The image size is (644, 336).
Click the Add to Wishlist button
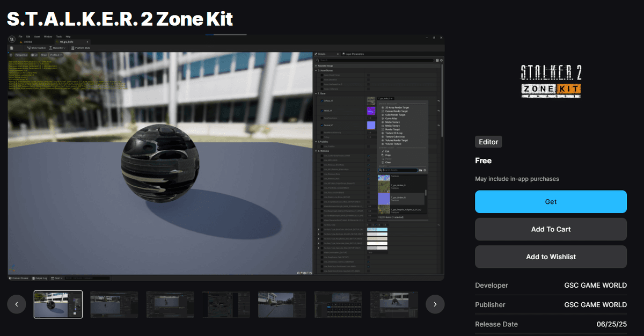(551, 257)
